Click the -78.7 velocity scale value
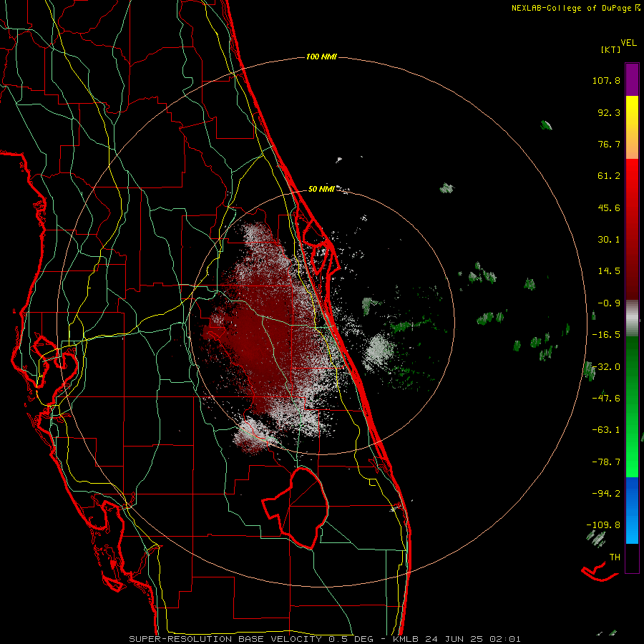 (x=606, y=462)
